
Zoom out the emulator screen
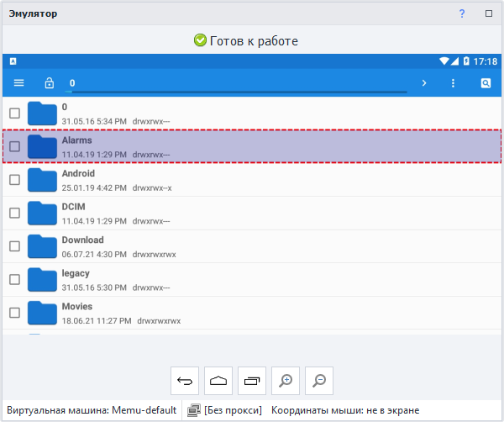pyautogui.click(x=319, y=381)
